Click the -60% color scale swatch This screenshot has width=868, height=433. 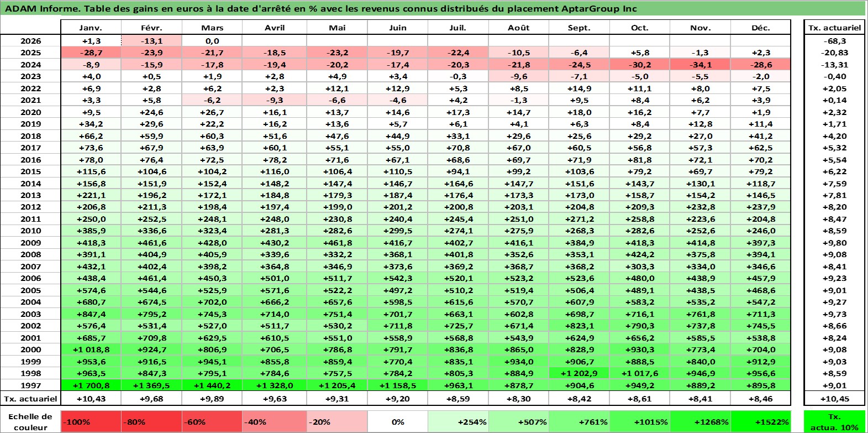(x=212, y=421)
